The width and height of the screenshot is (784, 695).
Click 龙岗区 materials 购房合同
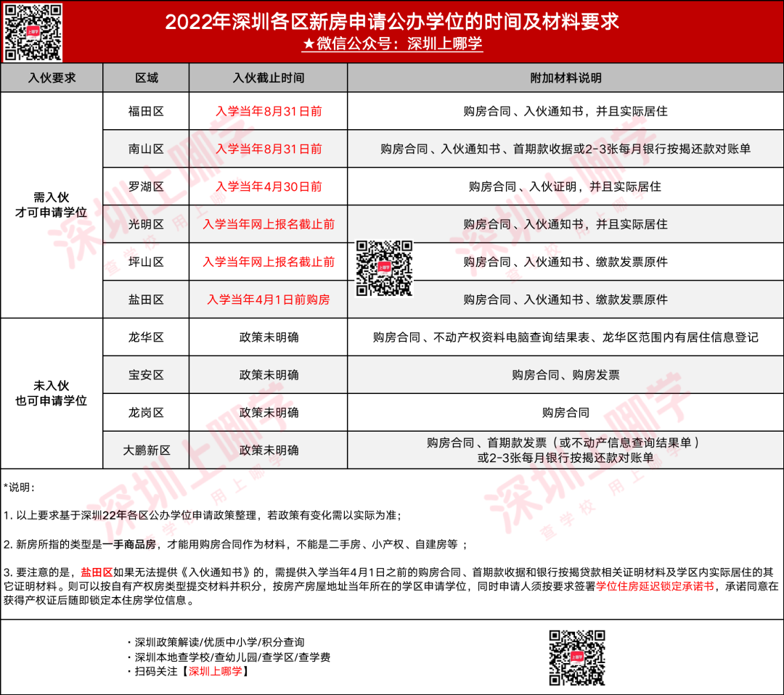pyautogui.click(x=565, y=413)
